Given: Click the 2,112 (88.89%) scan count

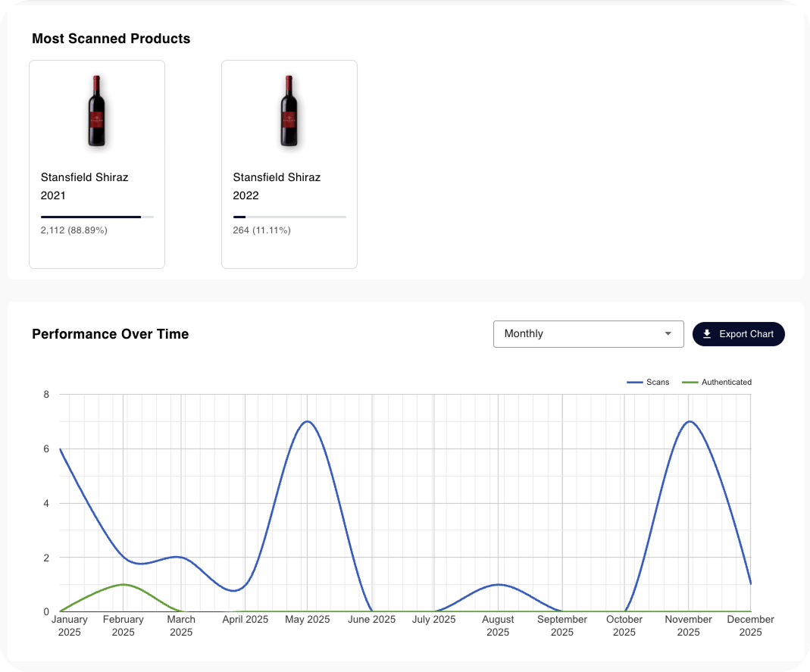Looking at the screenshot, I should [x=73, y=230].
